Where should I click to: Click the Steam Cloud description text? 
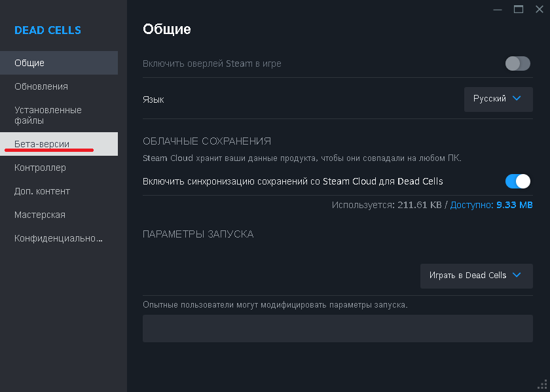point(302,158)
